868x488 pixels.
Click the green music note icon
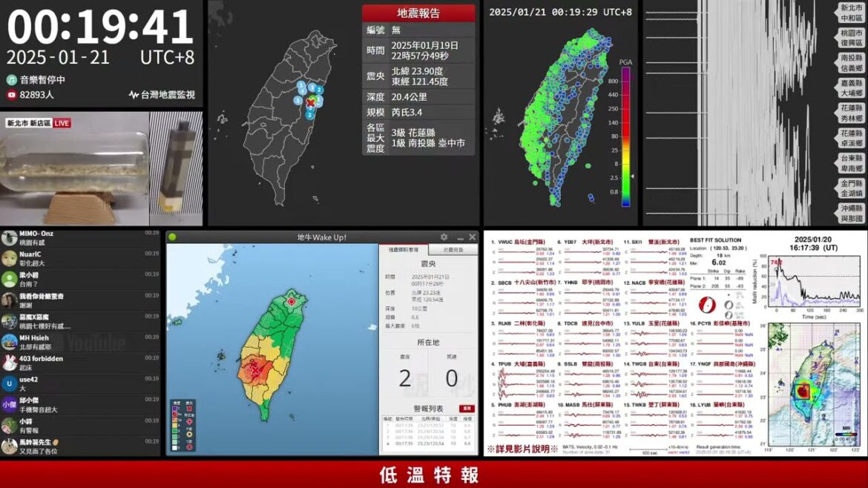point(12,79)
